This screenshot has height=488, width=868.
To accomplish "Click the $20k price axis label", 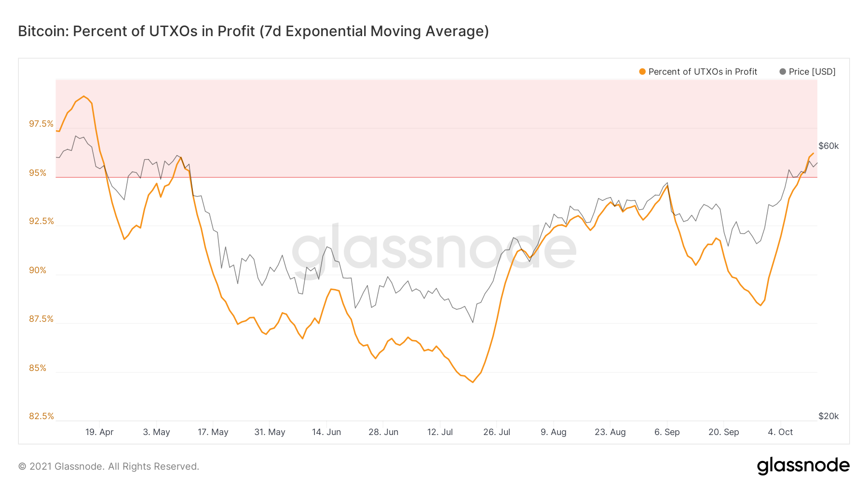I will click(828, 416).
